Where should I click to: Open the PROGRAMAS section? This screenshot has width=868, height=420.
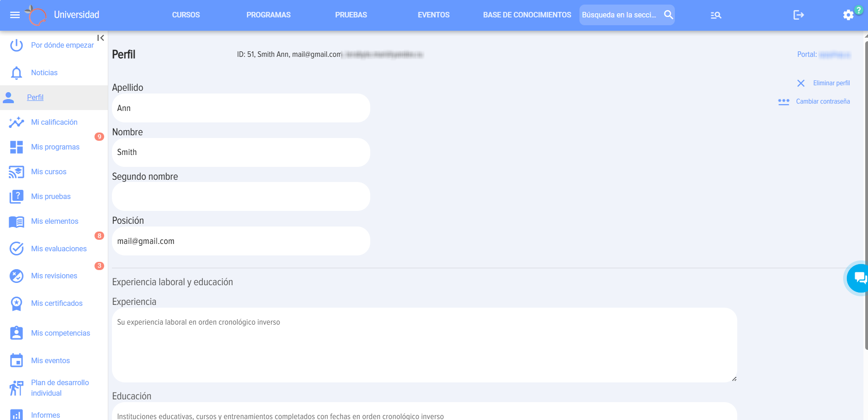[268, 15]
